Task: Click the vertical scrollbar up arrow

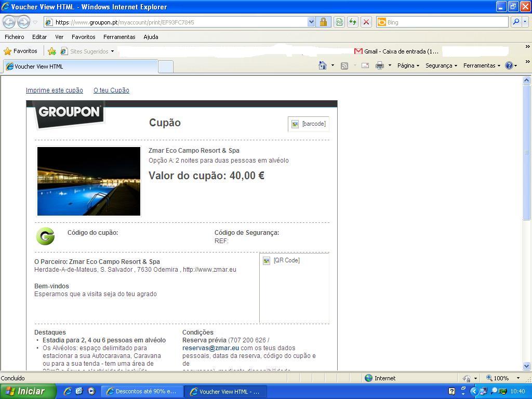Action: (x=527, y=81)
